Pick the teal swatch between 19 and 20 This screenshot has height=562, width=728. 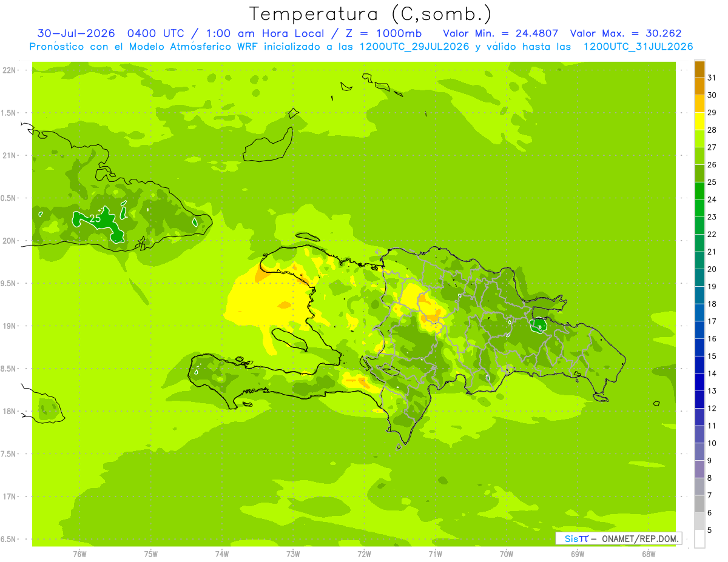pos(699,278)
